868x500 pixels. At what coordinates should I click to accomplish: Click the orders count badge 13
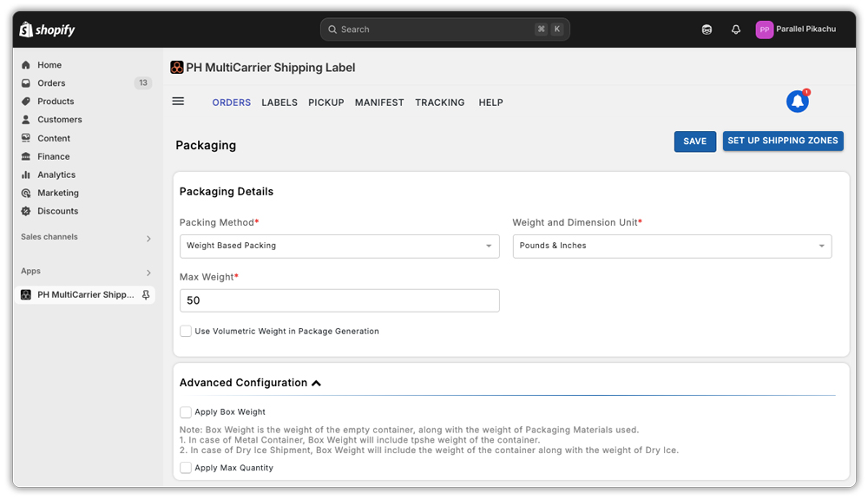[143, 83]
